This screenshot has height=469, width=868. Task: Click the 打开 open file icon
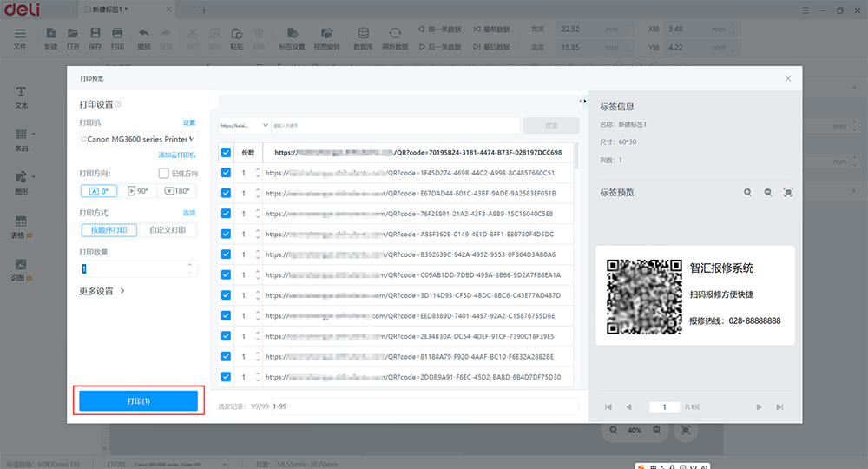point(73,38)
